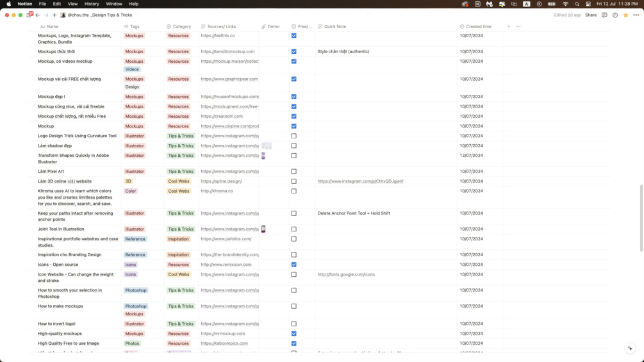Click the Notion icon in macOS menu bar
Viewport: 644px width, 362px height.
pos(477,4)
